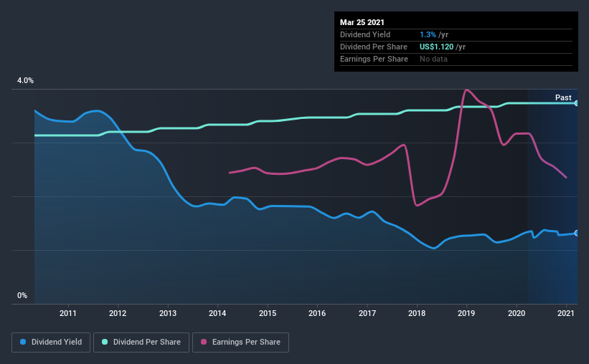Click the 2020 year tick label
Viewport: 589px width, 364px height.
517,313
